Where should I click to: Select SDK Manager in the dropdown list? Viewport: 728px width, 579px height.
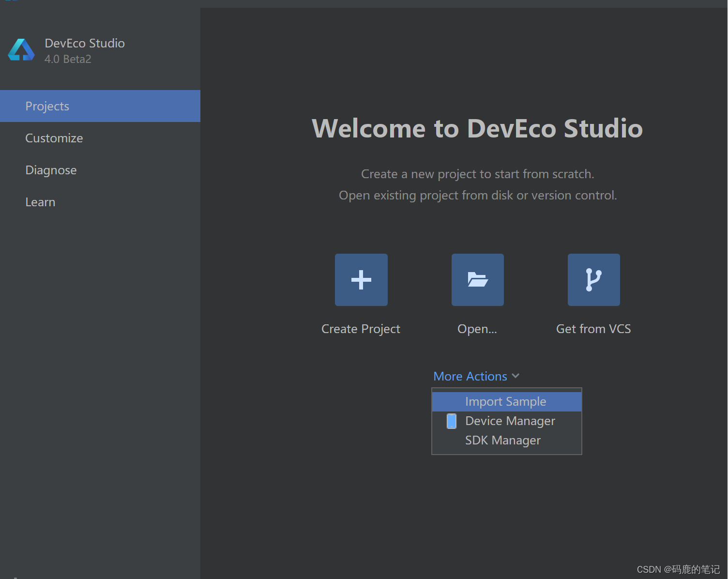click(502, 441)
